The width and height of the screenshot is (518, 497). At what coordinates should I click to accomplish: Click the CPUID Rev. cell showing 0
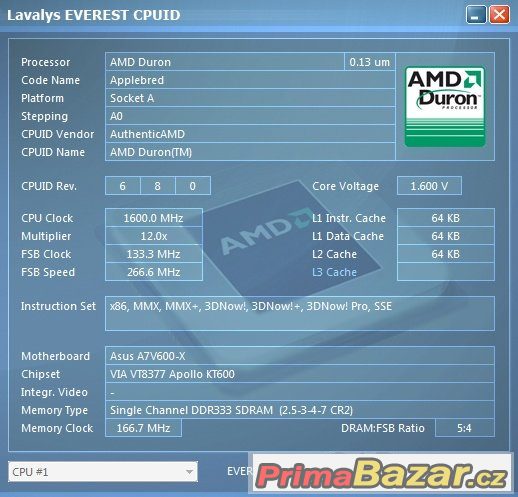point(193,186)
